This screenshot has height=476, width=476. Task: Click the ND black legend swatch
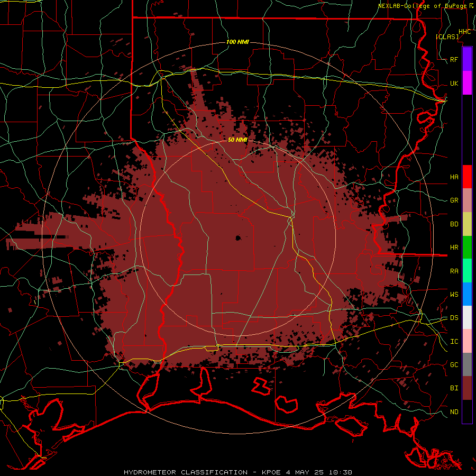(x=467, y=411)
